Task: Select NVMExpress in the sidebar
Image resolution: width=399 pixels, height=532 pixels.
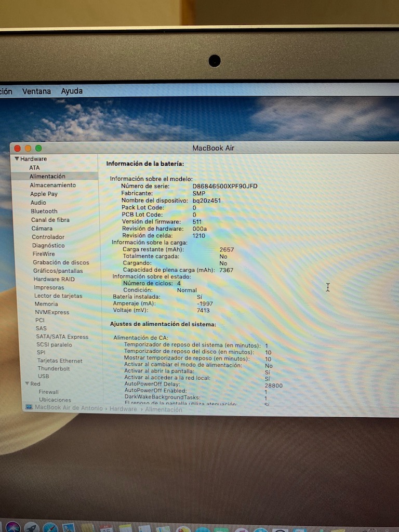Action: (x=52, y=312)
